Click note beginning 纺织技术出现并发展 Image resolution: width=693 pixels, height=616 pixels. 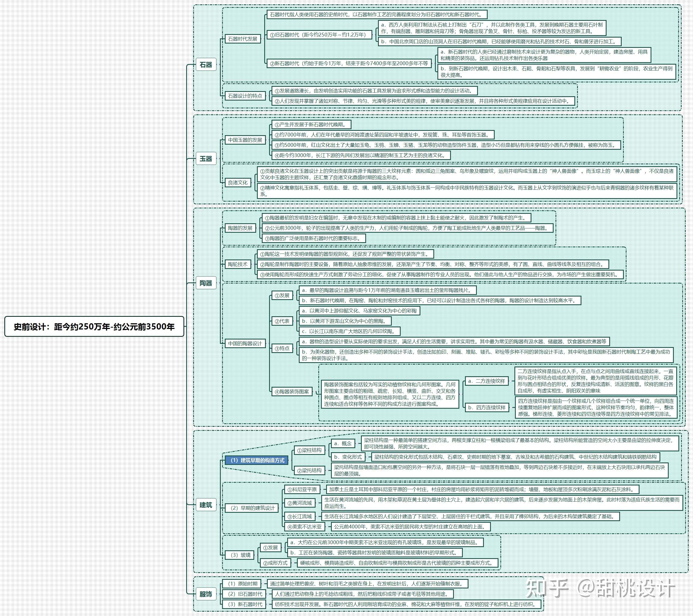(406, 604)
